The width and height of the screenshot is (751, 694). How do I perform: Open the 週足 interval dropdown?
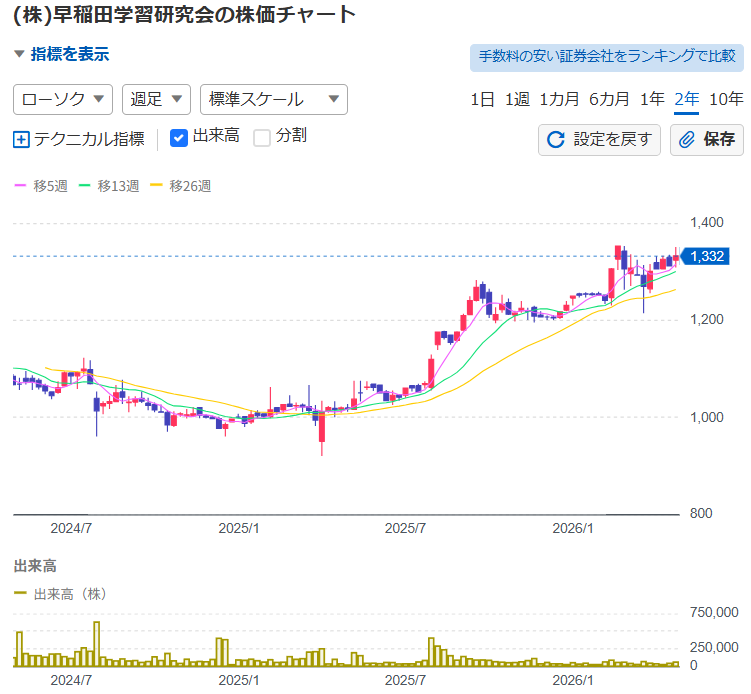[156, 100]
